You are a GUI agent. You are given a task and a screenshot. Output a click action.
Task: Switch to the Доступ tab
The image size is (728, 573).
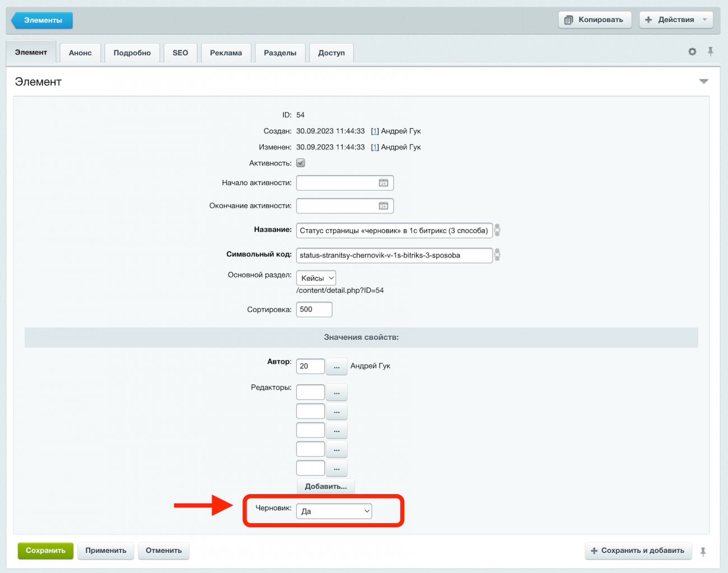click(x=332, y=53)
